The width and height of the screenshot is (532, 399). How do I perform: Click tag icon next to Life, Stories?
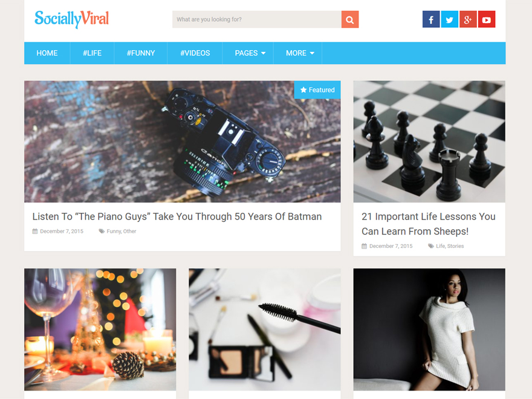pyautogui.click(x=431, y=246)
